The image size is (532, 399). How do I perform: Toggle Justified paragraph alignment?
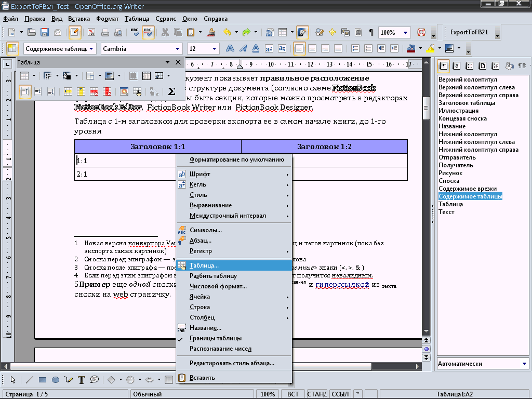[x=338, y=48]
